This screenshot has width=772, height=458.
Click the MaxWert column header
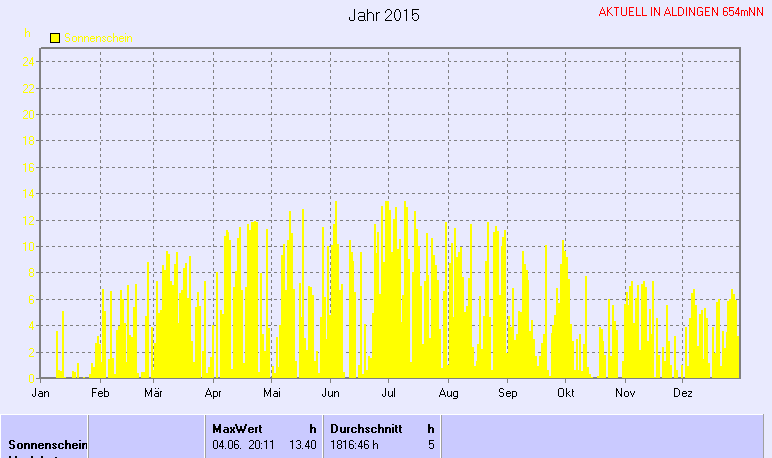click(237, 428)
